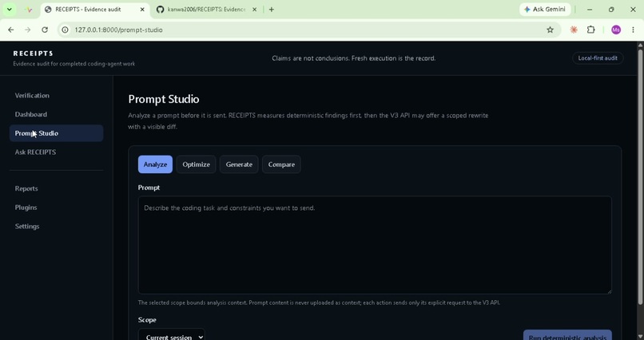Click the RECEIPTS logo heading
Viewport: 644px width, 340px height.
point(34,53)
